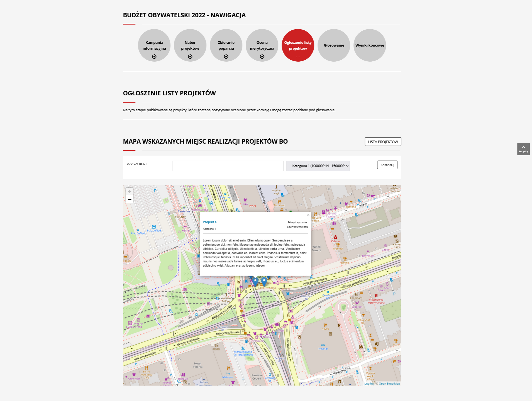Click the Zastosuj filter button
Image resolution: width=532 pixels, height=401 pixels.
coord(387,165)
